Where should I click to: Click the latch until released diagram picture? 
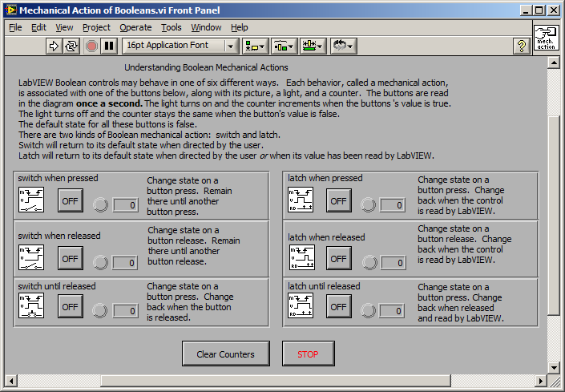pyautogui.click(x=301, y=305)
